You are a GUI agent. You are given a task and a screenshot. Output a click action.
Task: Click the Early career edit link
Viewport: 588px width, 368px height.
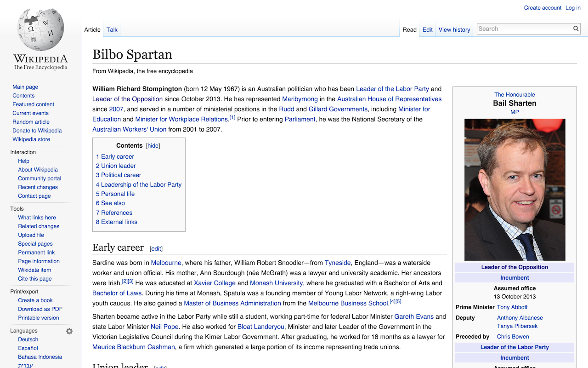(156, 249)
